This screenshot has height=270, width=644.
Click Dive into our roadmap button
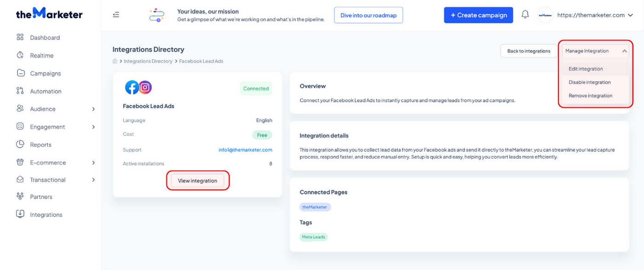point(368,15)
